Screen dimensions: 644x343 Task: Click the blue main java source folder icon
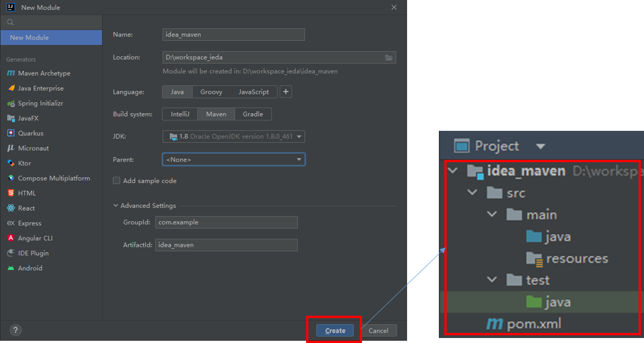[534, 237]
